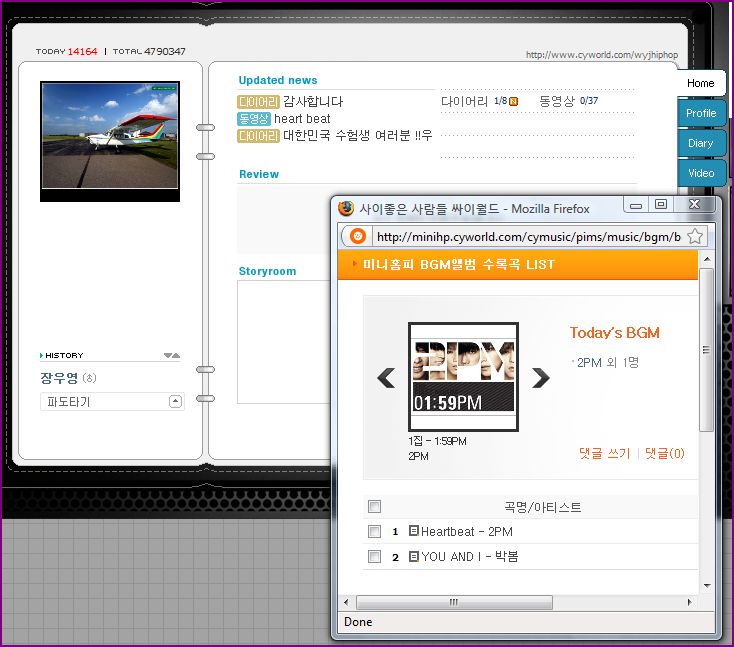
Task: Maximize the Firefox popup window
Action: click(661, 204)
